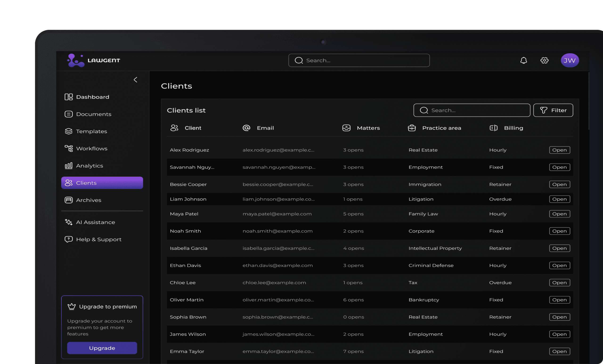Click the vertical scrollbar on right edge
This screenshot has height=364, width=603.
[589, 101]
